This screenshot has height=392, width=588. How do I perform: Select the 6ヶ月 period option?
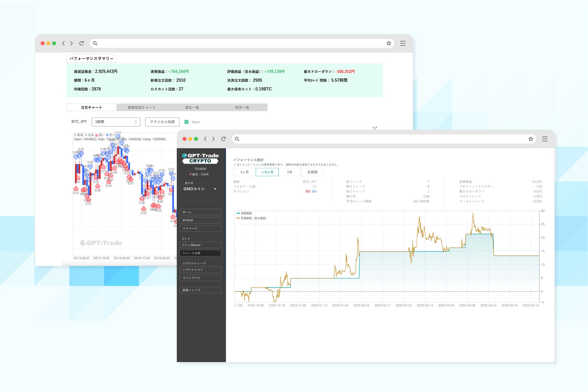tap(267, 172)
